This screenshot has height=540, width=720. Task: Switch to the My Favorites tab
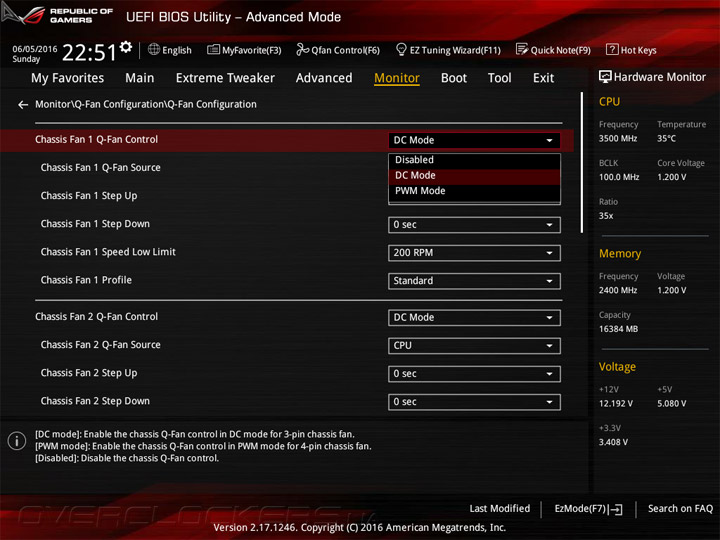pyautogui.click(x=68, y=78)
